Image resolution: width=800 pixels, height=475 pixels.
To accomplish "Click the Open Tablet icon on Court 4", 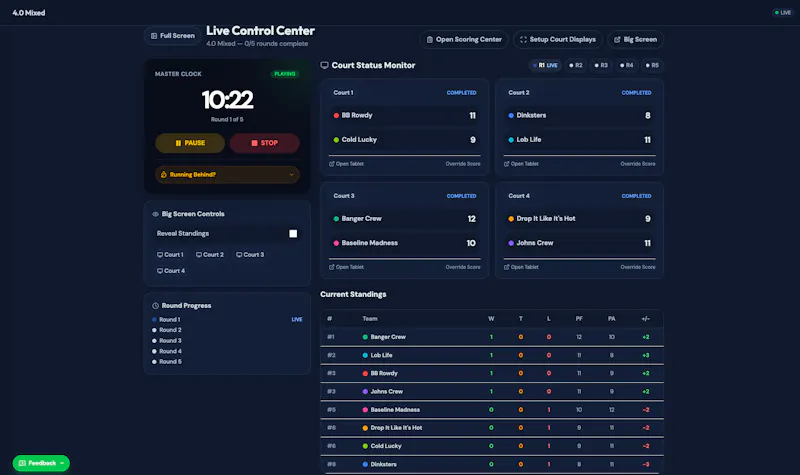I will coord(507,267).
